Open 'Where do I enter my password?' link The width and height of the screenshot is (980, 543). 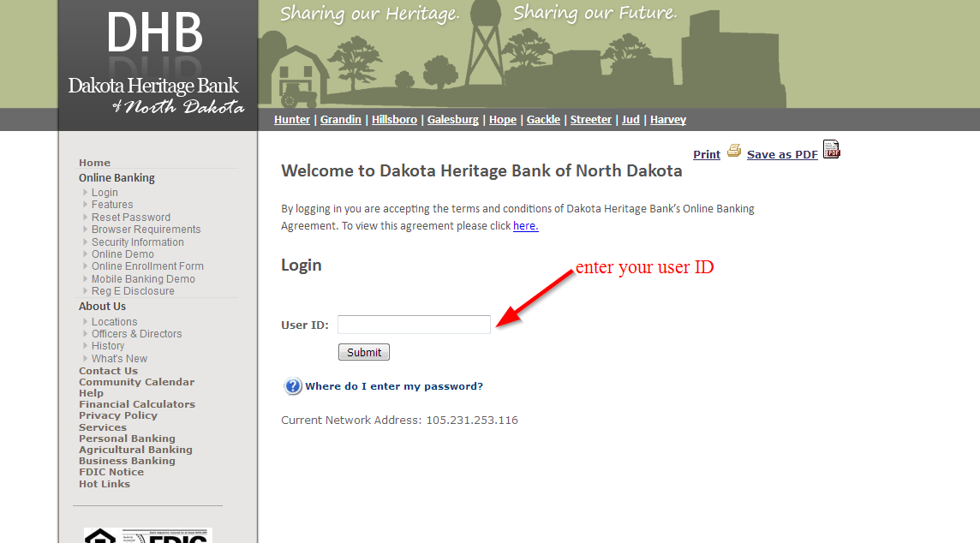[x=394, y=386]
